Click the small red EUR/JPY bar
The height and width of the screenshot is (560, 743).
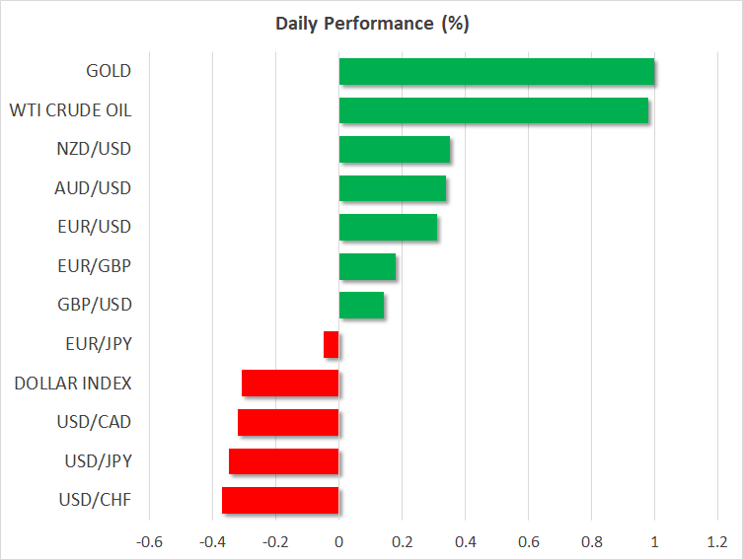point(332,344)
